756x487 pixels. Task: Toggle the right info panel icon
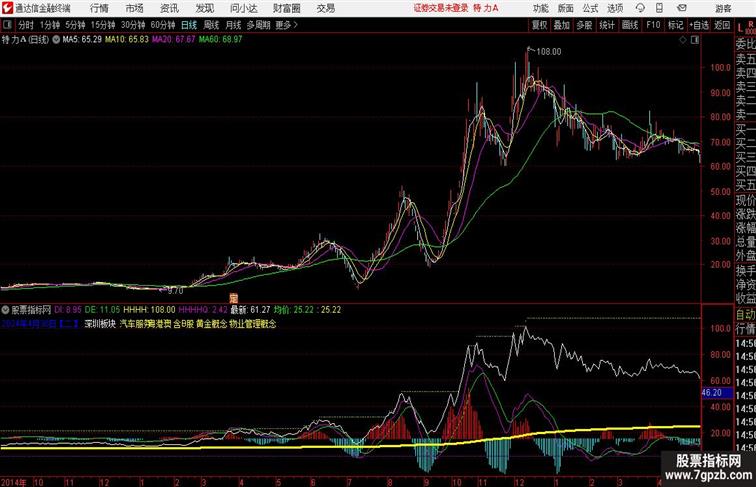695,40
